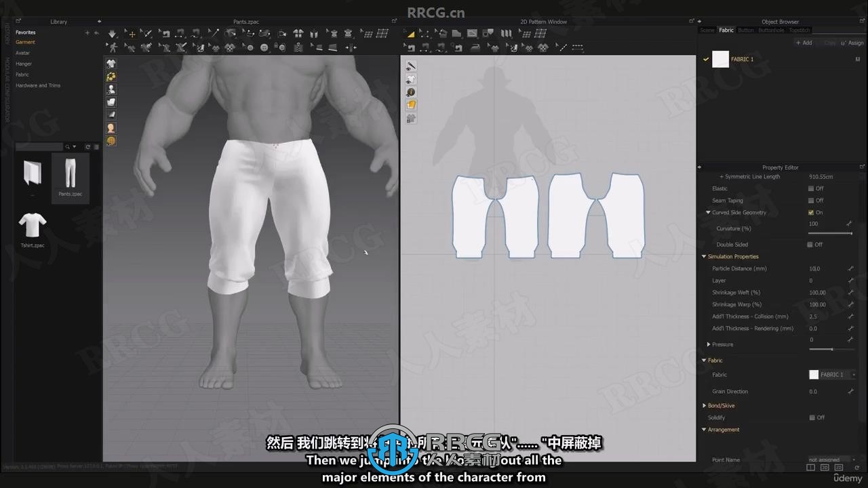Click the avatar head icon in 3D view sidebar

click(111, 128)
